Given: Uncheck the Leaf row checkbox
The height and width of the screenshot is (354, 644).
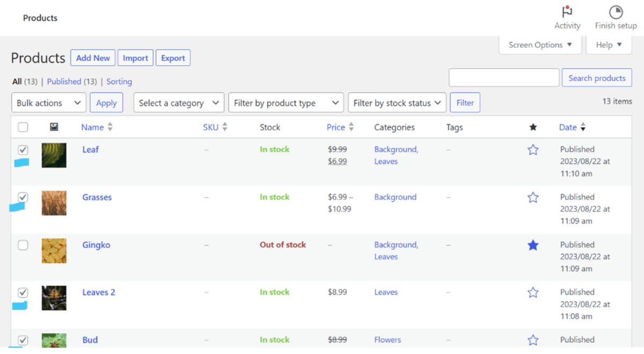Looking at the screenshot, I should tap(23, 150).
